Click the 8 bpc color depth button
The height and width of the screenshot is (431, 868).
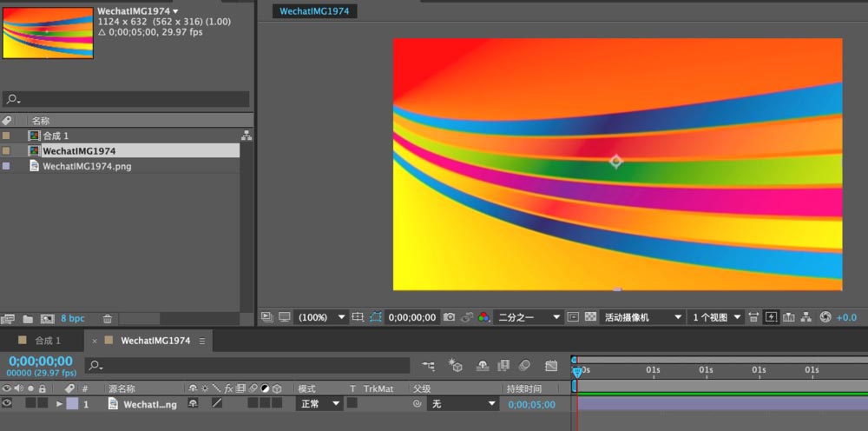pyautogui.click(x=72, y=319)
